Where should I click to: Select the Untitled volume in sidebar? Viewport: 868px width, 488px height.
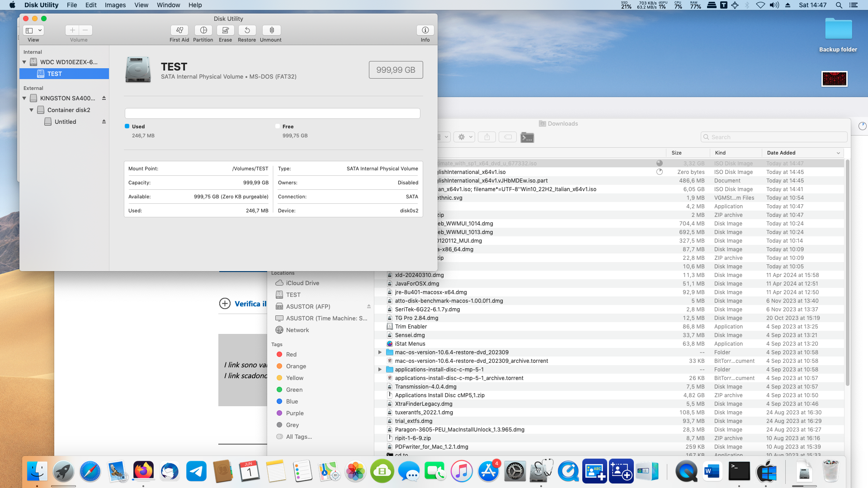65,122
